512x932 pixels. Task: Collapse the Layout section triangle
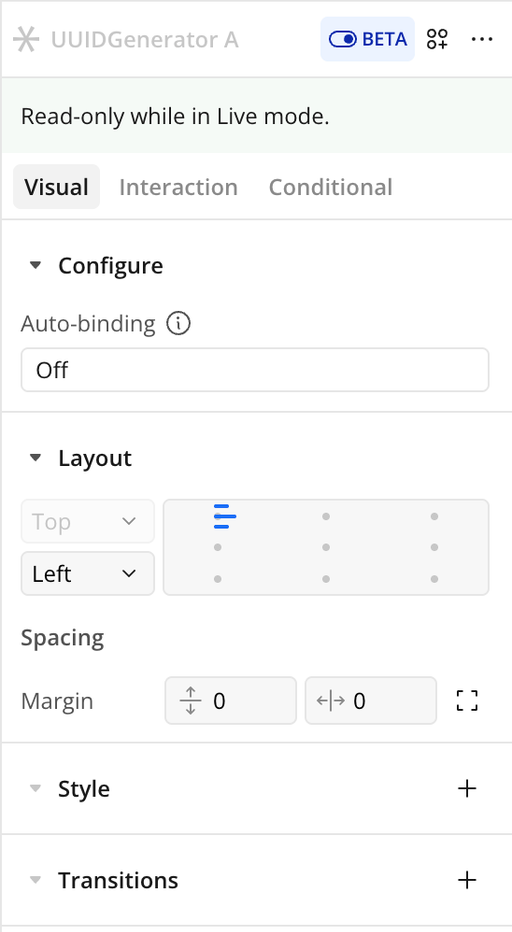coord(36,458)
